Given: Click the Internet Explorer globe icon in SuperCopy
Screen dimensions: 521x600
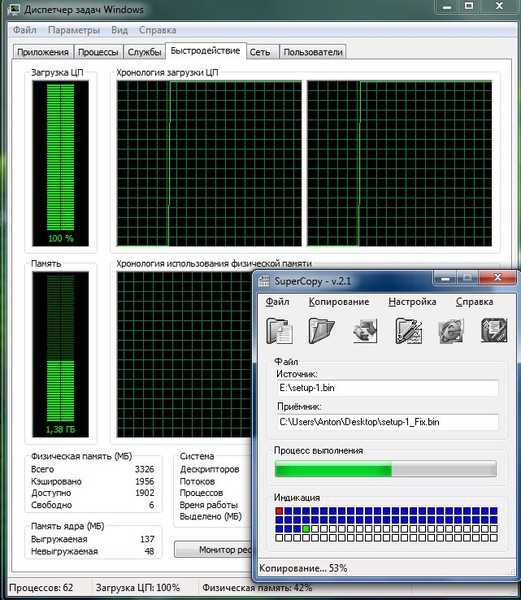Looking at the screenshot, I should [x=451, y=331].
